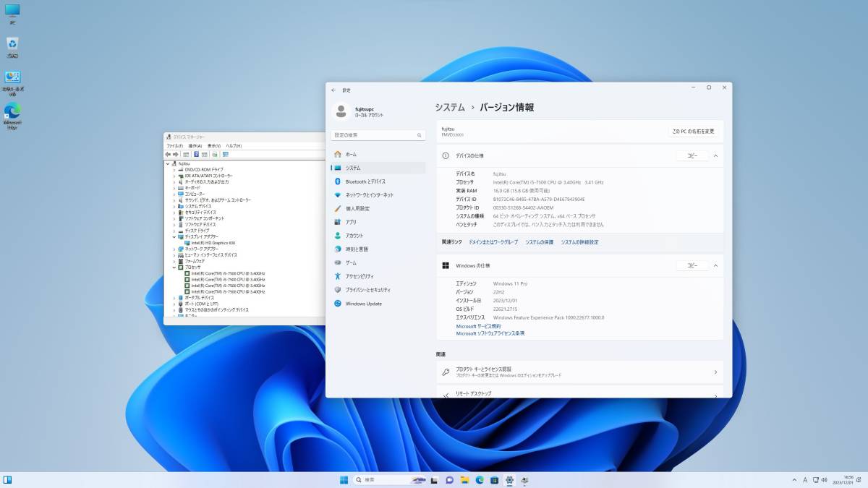Viewport: 868px width, 488px height.
Task: Open ファイル menu in Device Manager
Action: (x=174, y=145)
